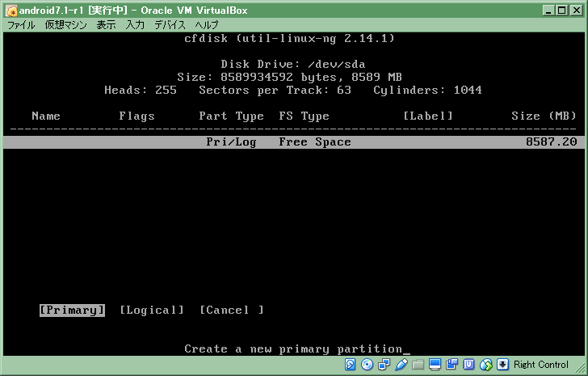This screenshot has width=588, height=376.
Task: Click the Part Type column header
Action: [x=231, y=116]
